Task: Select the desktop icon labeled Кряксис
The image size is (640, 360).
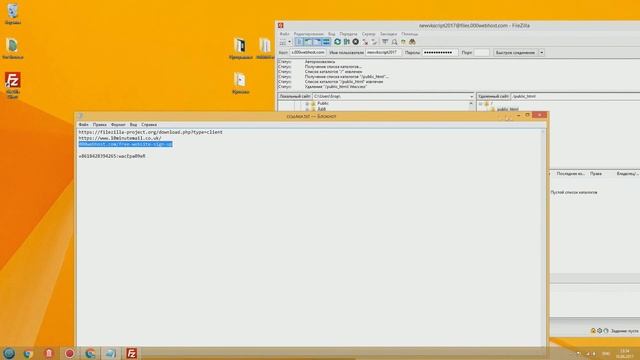Action: [240, 84]
